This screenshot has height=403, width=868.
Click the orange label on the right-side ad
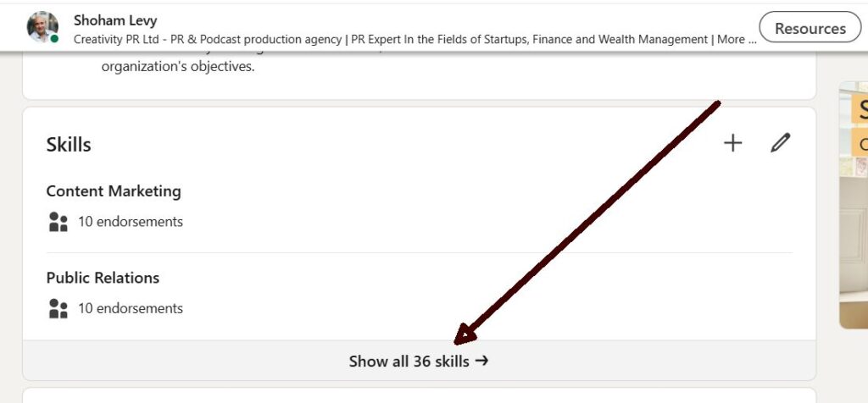[860, 144]
